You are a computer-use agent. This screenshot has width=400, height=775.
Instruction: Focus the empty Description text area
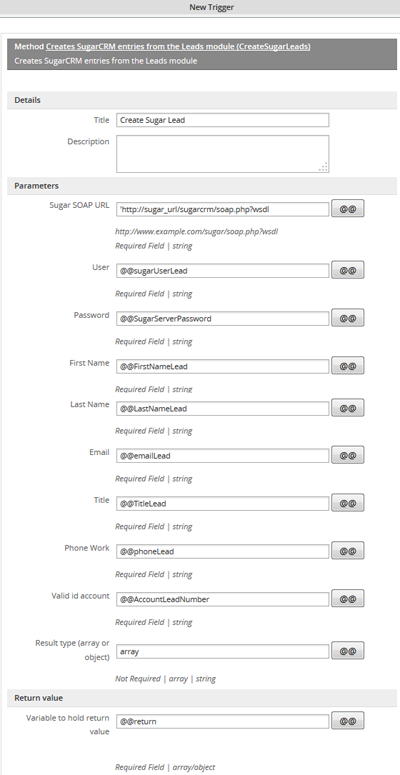point(222,154)
